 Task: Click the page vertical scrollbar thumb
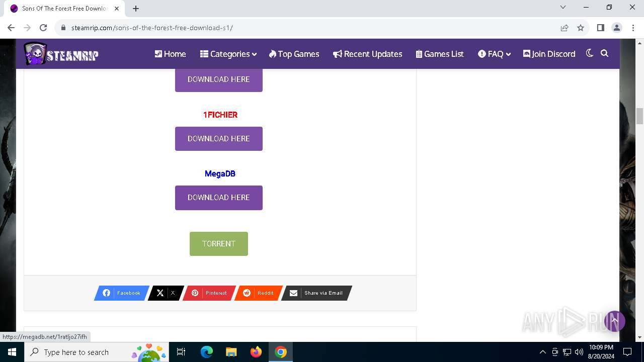point(640,116)
